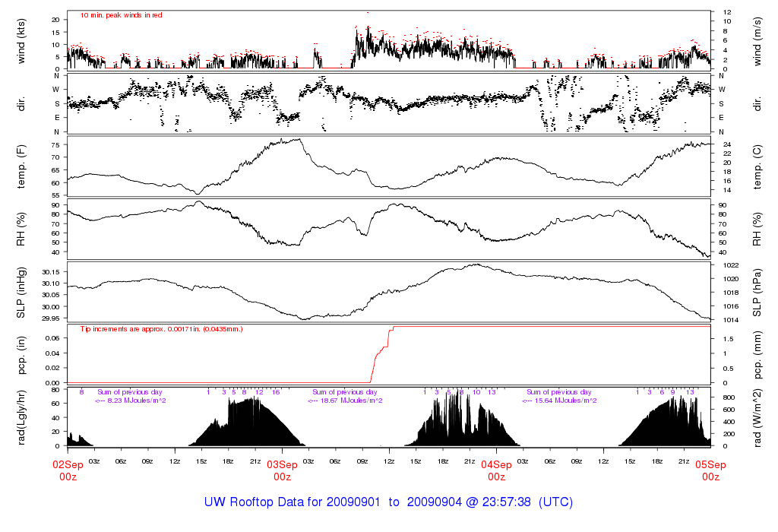This screenshot has width=778, height=532.
Task: Select the '55' tick on temp. (F) axis
Action: [x=55, y=195]
